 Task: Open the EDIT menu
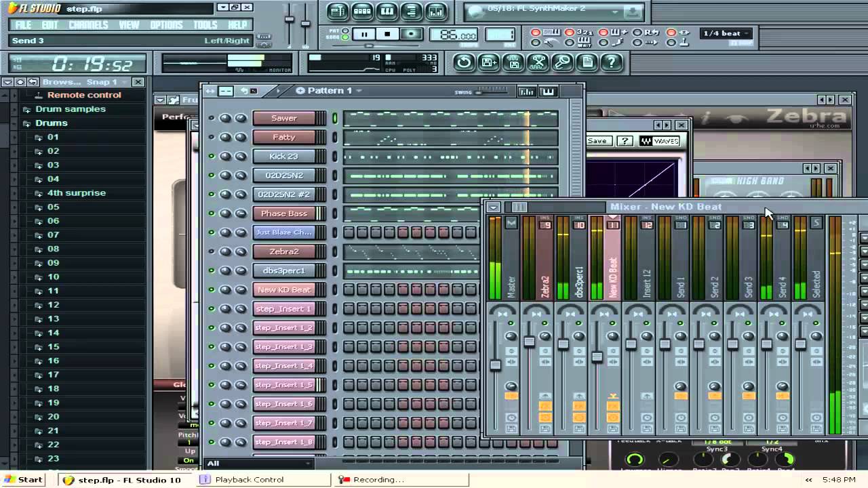(50, 25)
